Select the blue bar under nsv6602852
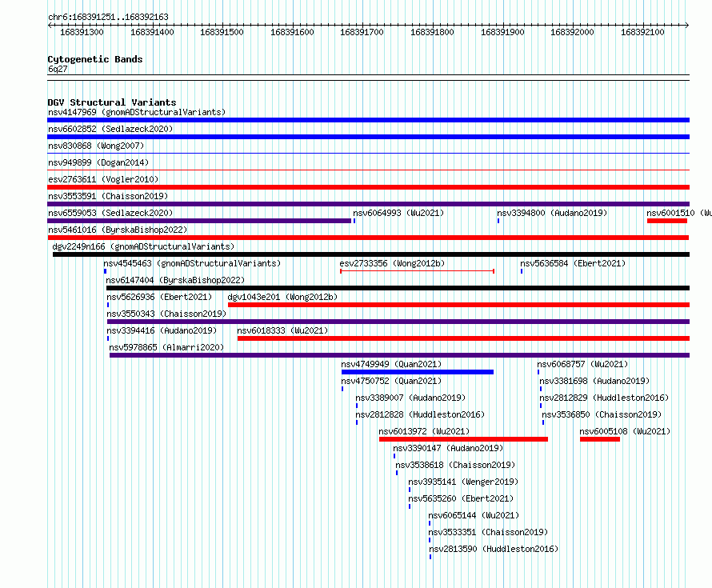The image size is (712, 588). (368, 137)
